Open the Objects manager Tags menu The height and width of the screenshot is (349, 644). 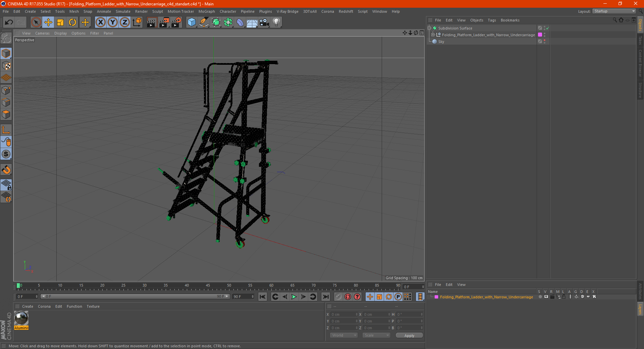pos(492,20)
